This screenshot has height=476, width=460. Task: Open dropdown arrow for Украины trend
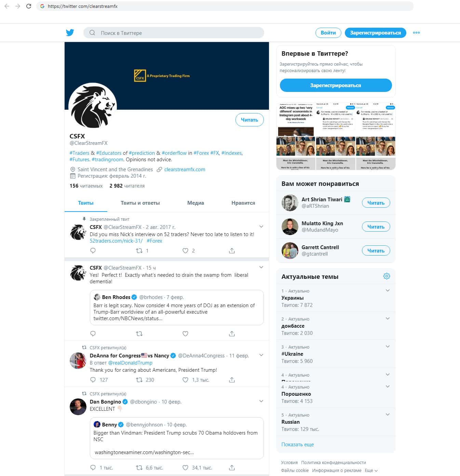pyautogui.click(x=388, y=290)
